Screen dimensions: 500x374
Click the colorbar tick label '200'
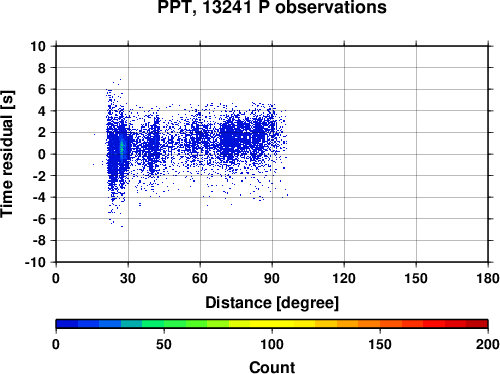[x=488, y=344]
